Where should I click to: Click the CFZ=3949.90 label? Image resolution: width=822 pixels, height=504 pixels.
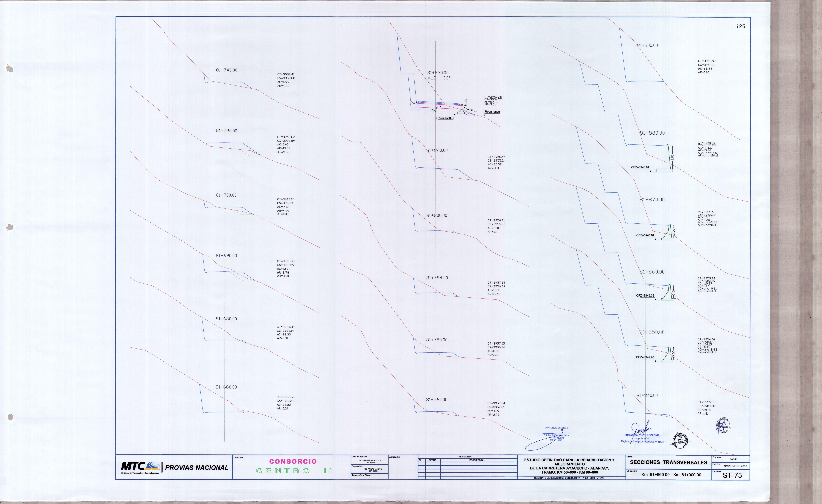click(x=645, y=357)
